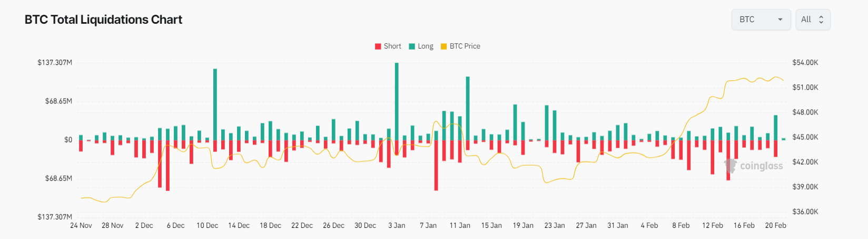The width and height of the screenshot is (868, 239).
Task: Click the caret arrow in BTC selector
Action: (780, 20)
